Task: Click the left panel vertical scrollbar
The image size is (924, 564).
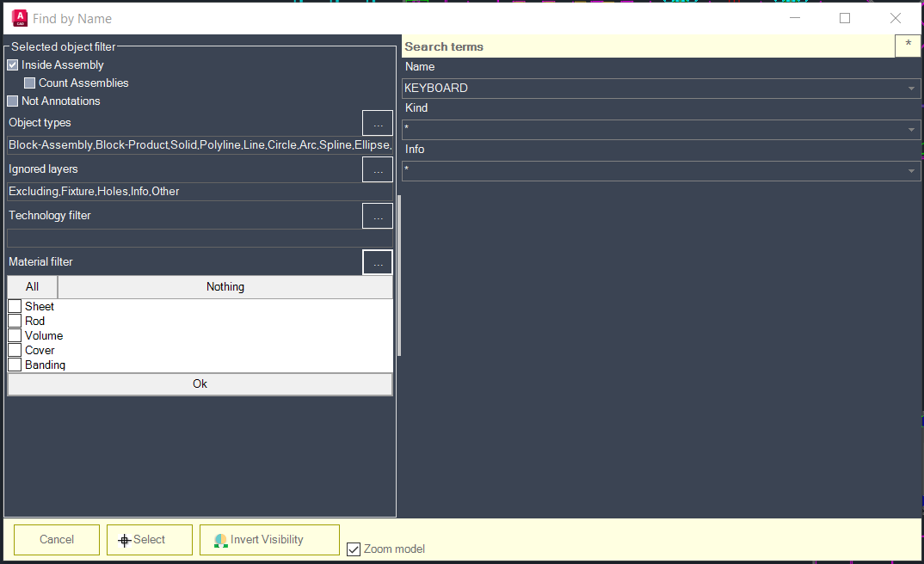Action: tap(399, 275)
